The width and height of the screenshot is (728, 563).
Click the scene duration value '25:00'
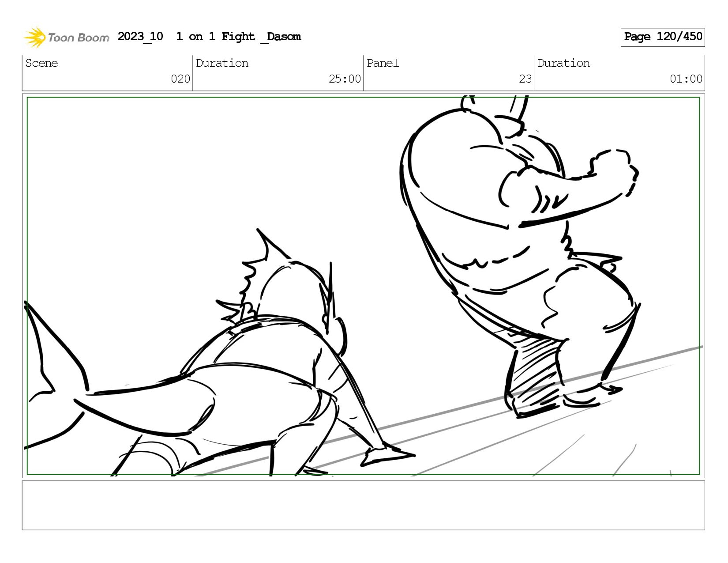[345, 79]
